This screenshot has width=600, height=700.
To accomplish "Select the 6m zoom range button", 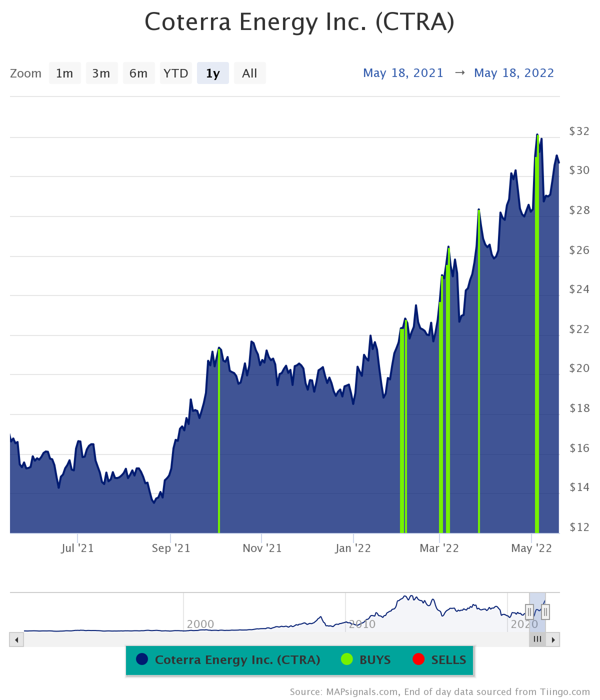I will tap(138, 73).
